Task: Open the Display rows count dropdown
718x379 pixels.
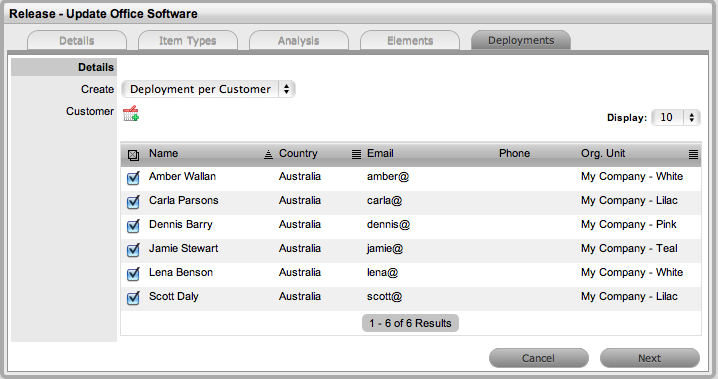Action: [676, 118]
